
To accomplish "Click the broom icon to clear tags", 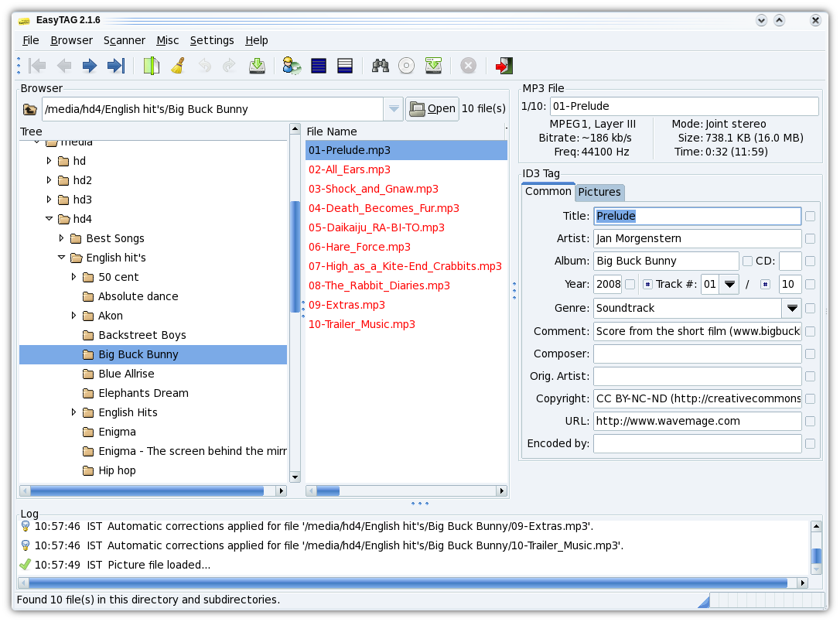I will [x=178, y=66].
